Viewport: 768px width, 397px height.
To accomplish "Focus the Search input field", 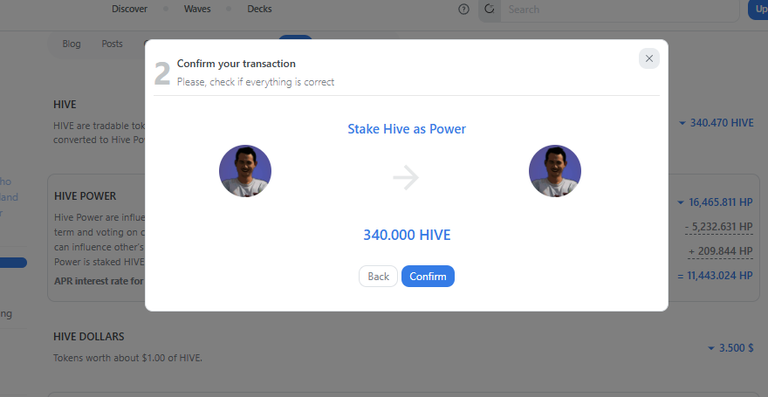I will click(620, 9).
